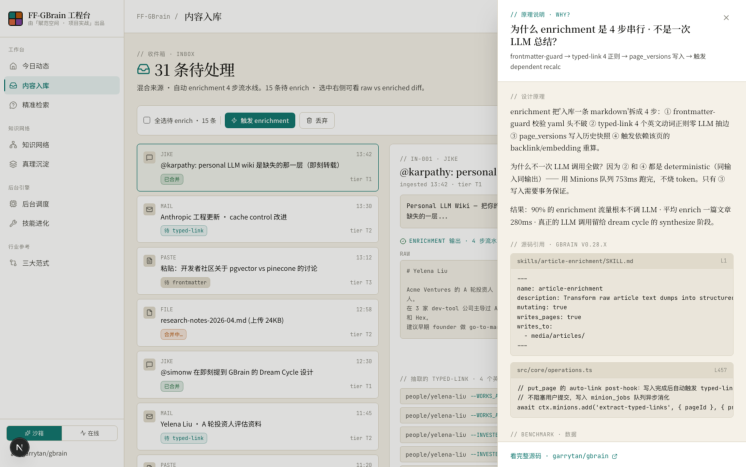This screenshot has width=746, height=467.
Task: Open garrytan/gbrain link in sidebar
Action: (x=48, y=454)
